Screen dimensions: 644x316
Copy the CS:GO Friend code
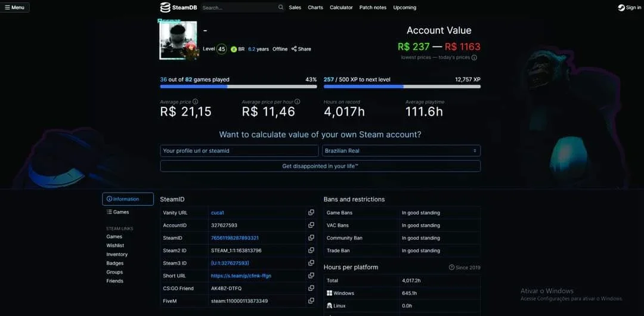pos(311,289)
